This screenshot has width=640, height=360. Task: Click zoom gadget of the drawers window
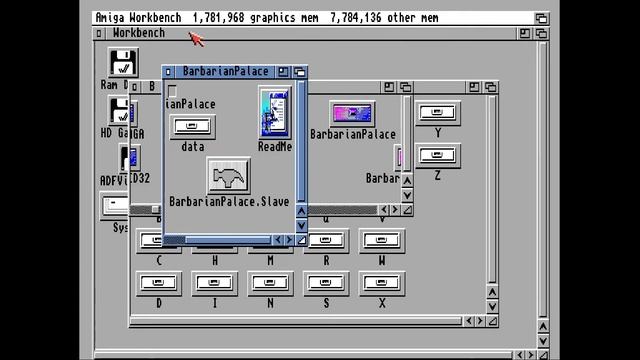point(474,87)
